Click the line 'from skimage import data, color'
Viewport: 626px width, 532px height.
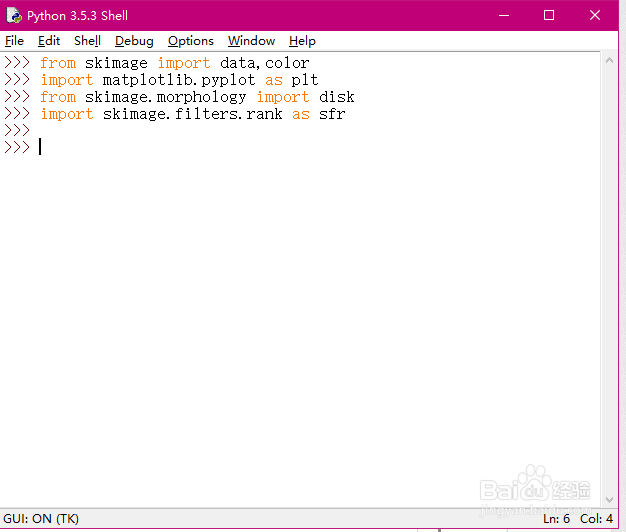pyautogui.click(x=175, y=63)
